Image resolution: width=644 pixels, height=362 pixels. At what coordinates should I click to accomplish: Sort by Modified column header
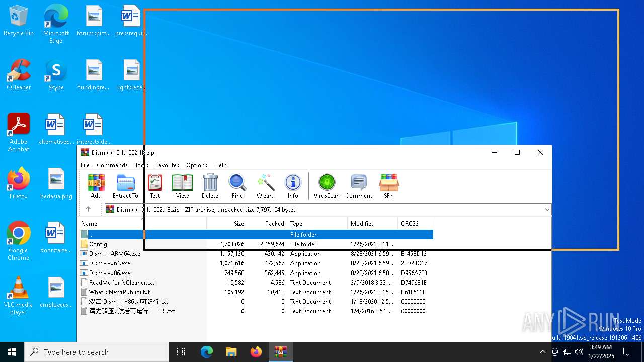[372, 224]
